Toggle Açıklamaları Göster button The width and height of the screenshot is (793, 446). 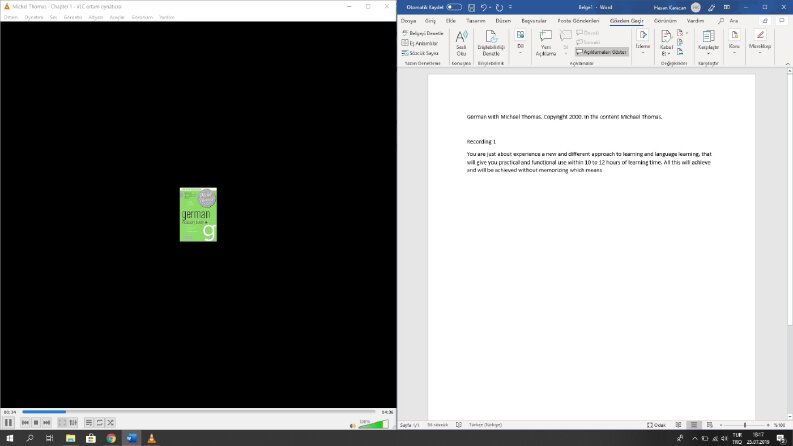pos(601,52)
